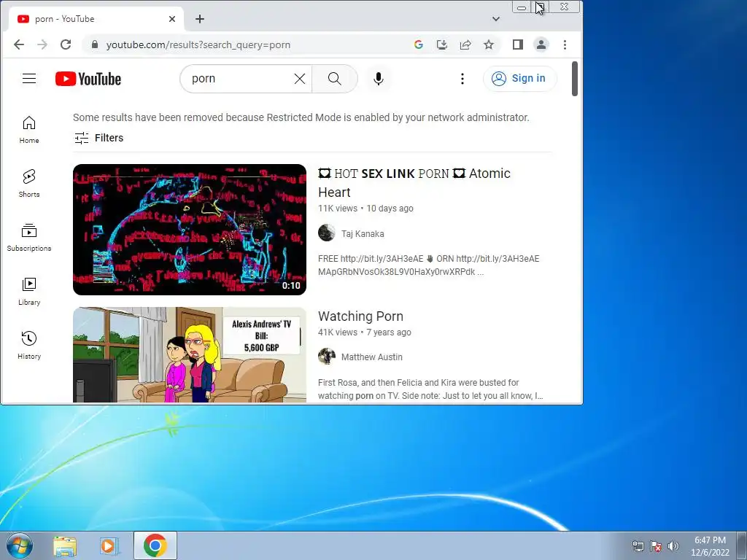Search with your voice microphone
This screenshot has height=560, width=747.
click(379, 79)
